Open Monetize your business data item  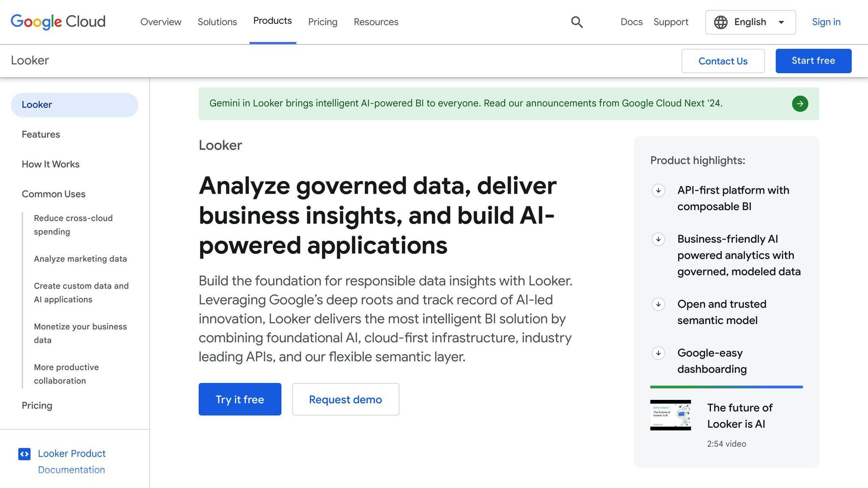click(80, 333)
